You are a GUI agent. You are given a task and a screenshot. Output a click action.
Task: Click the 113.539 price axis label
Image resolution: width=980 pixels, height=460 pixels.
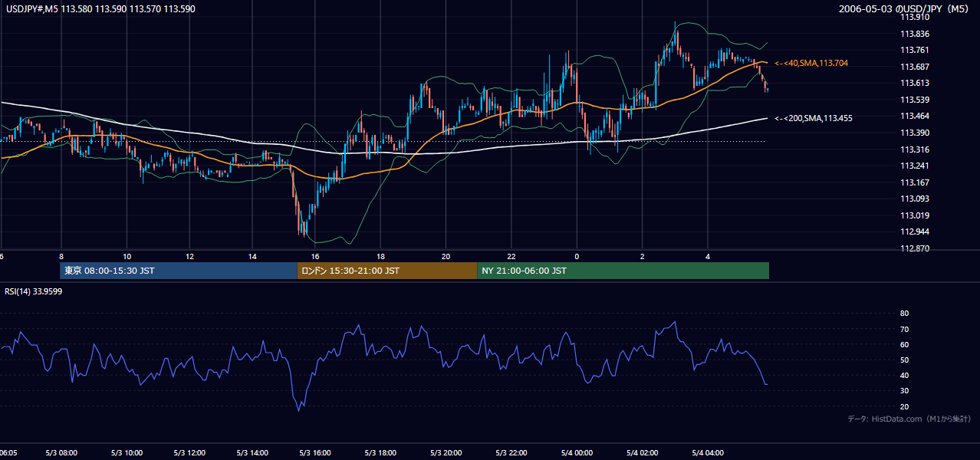pos(915,100)
